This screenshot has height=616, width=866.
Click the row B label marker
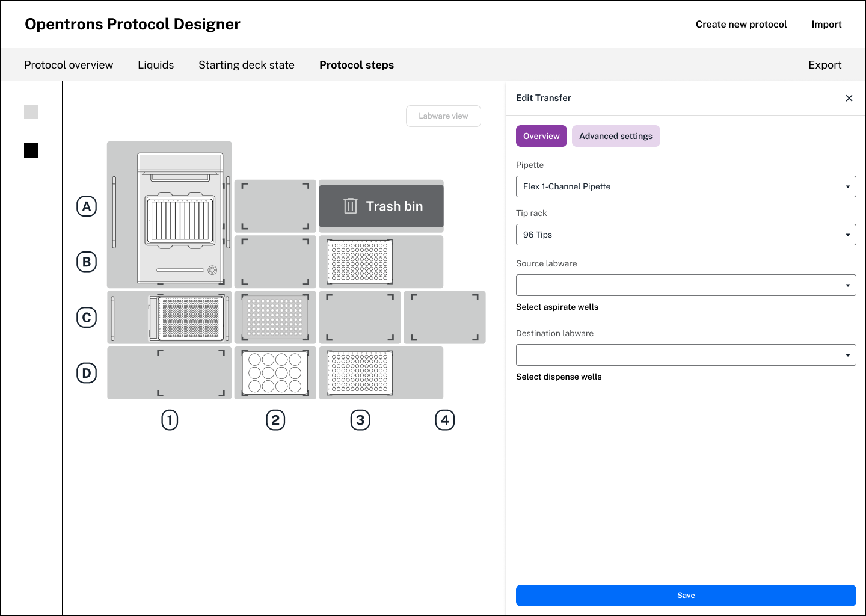(x=87, y=262)
